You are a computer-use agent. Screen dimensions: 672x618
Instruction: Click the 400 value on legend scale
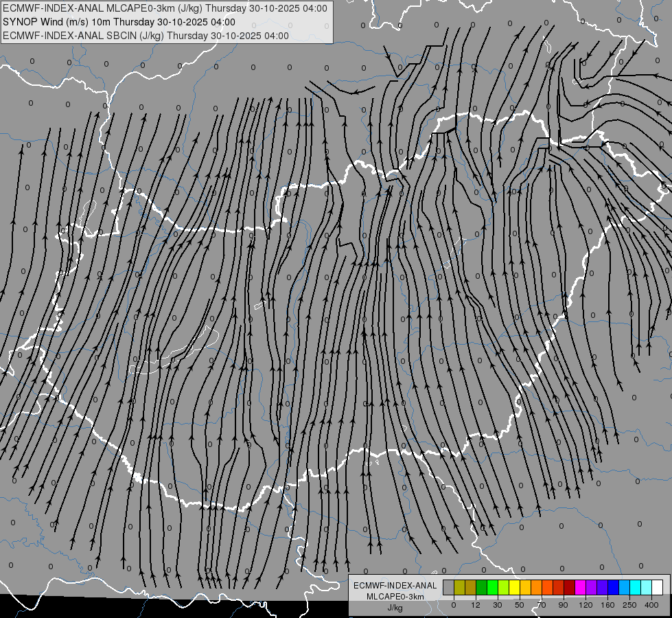tap(651, 605)
